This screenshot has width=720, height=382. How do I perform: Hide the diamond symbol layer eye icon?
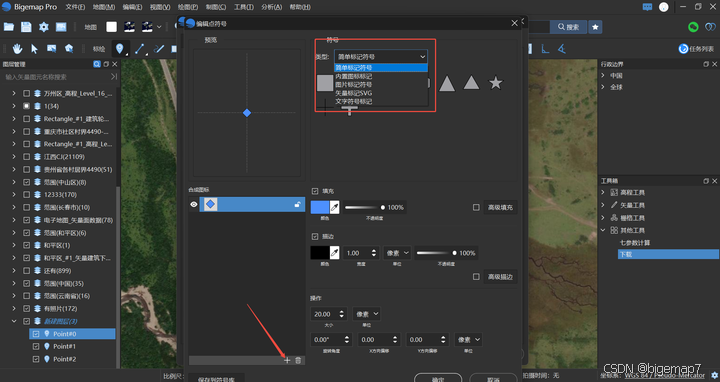coord(194,205)
